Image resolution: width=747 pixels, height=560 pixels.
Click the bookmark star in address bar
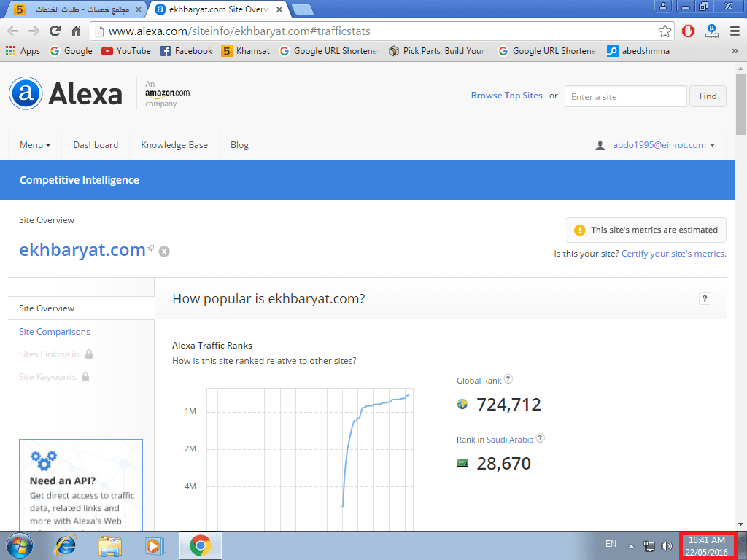point(665,31)
